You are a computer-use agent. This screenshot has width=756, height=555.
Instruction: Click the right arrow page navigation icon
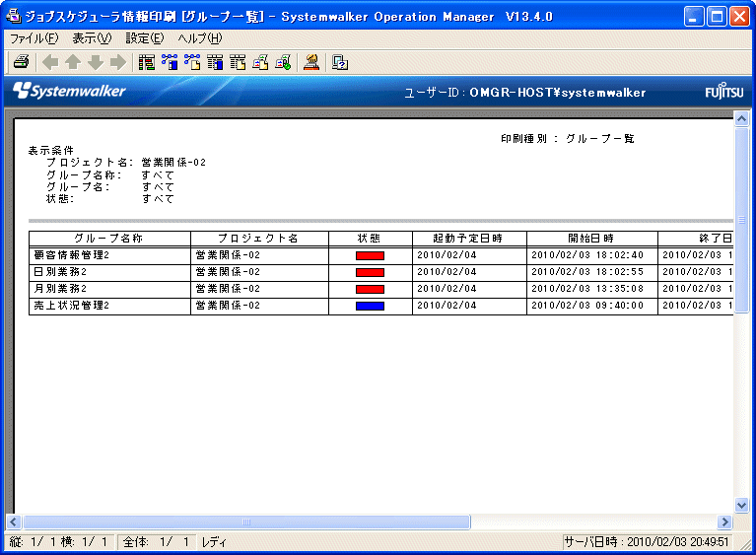pyautogui.click(x=117, y=62)
